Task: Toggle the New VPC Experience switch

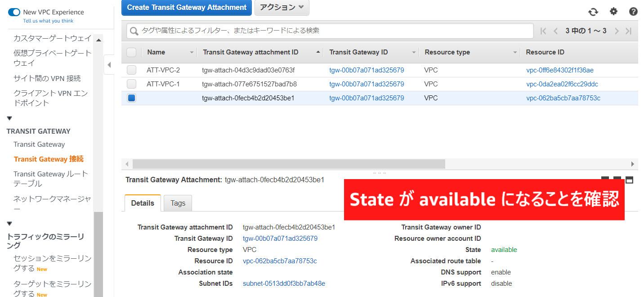Action: (14, 12)
